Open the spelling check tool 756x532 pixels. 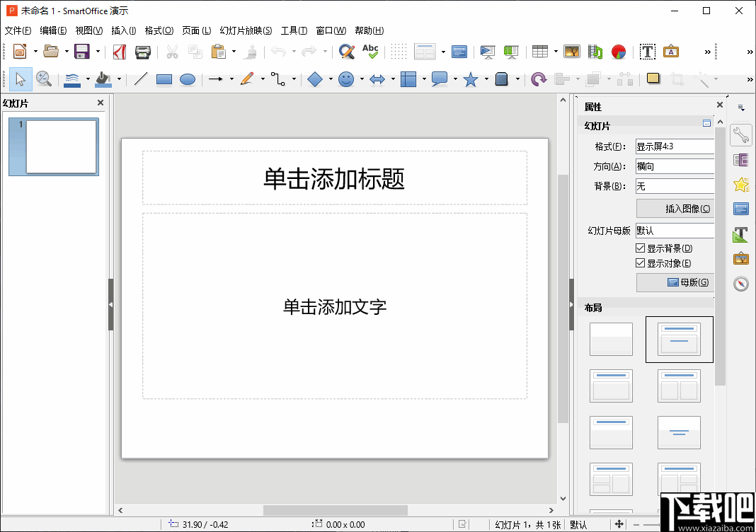[370, 52]
